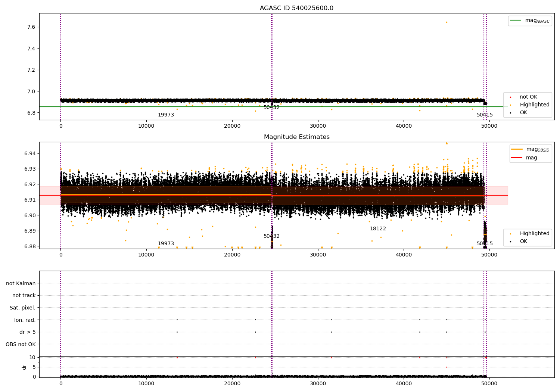
Task: Click the 6.92 y-axis tick label
Action: click(x=30, y=184)
